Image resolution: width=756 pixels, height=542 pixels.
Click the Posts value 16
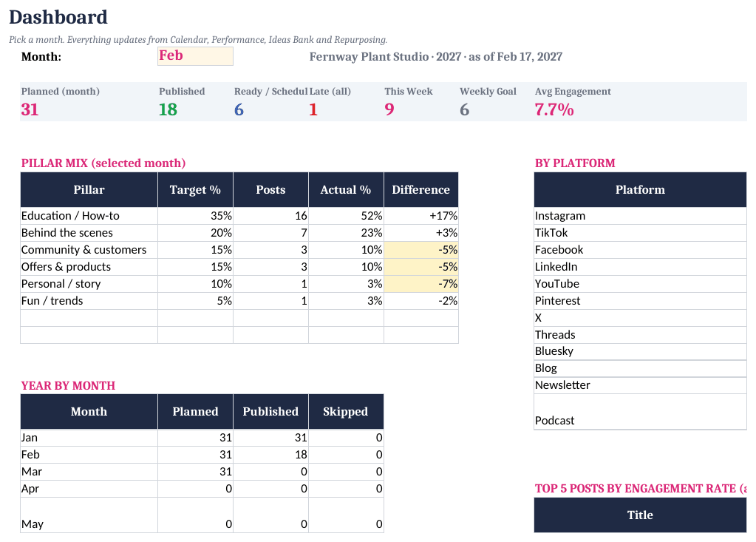270,216
